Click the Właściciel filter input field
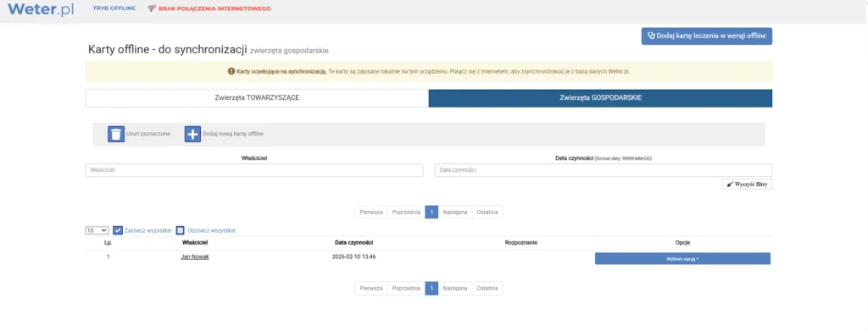Screen dimensions: 868x331 254,170
